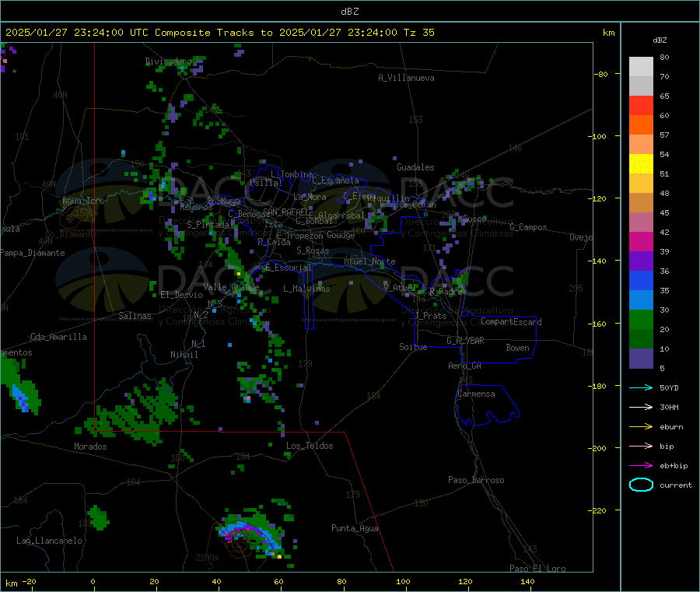The height and width of the screenshot is (592, 700).
Task: Click the 100 tick on bottom km axis
Action: pyautogui.click(x=403, y=581)
